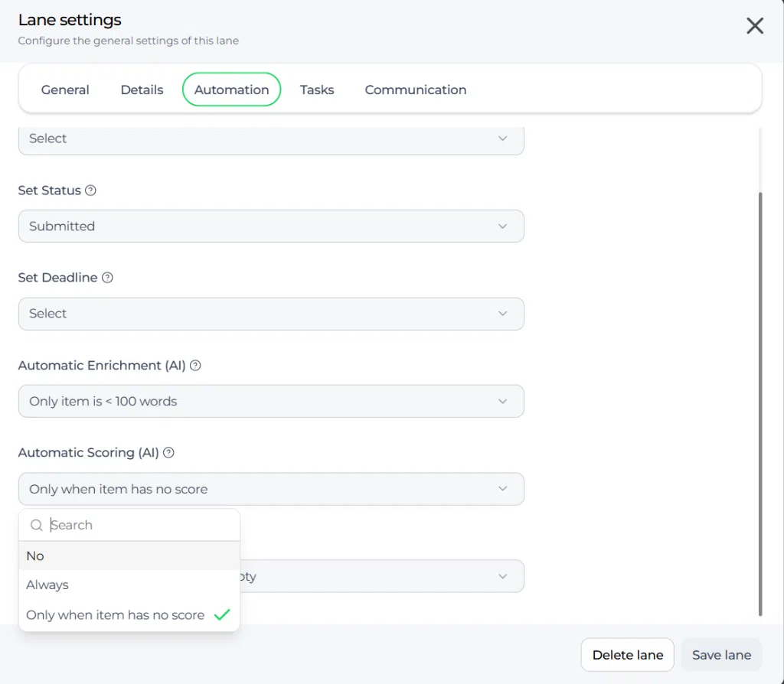Close the Lane settings dialog
784x684 pixels.
(754, 25)
